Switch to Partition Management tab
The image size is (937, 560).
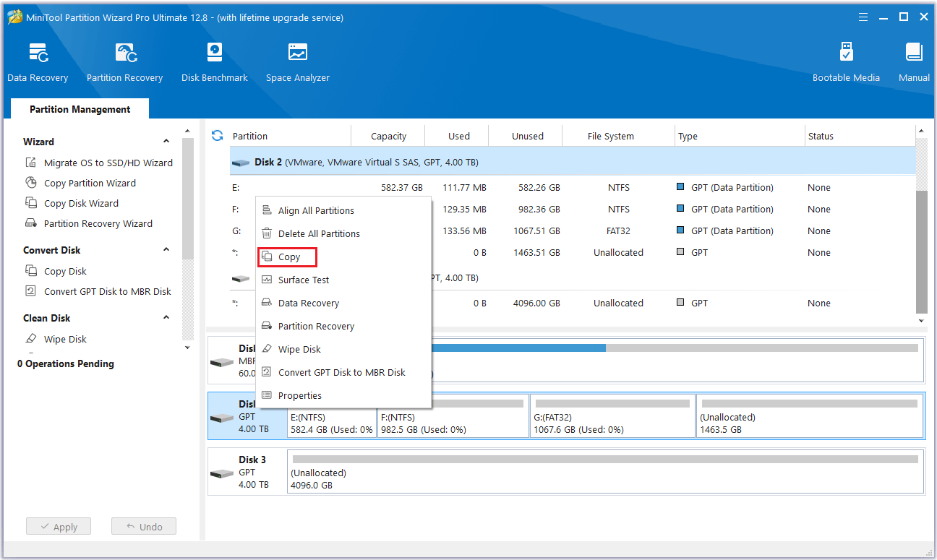point(80,109)
